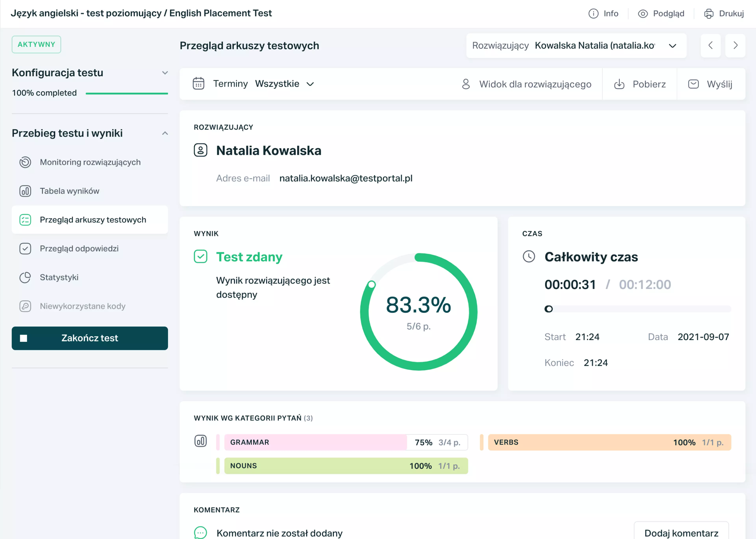Click the 83.3% circular score gauge

(x=419, y=312)
